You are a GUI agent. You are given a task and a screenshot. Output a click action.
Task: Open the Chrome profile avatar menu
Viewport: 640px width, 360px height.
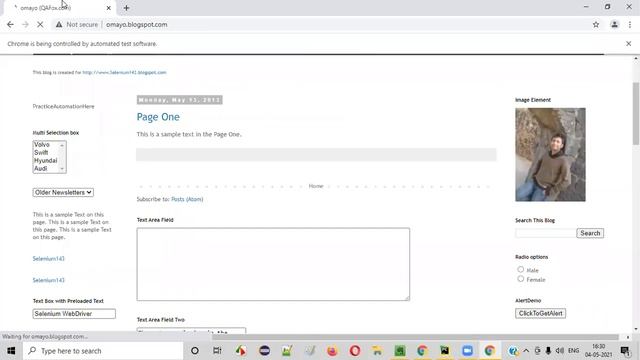click(x=614, y=24)
